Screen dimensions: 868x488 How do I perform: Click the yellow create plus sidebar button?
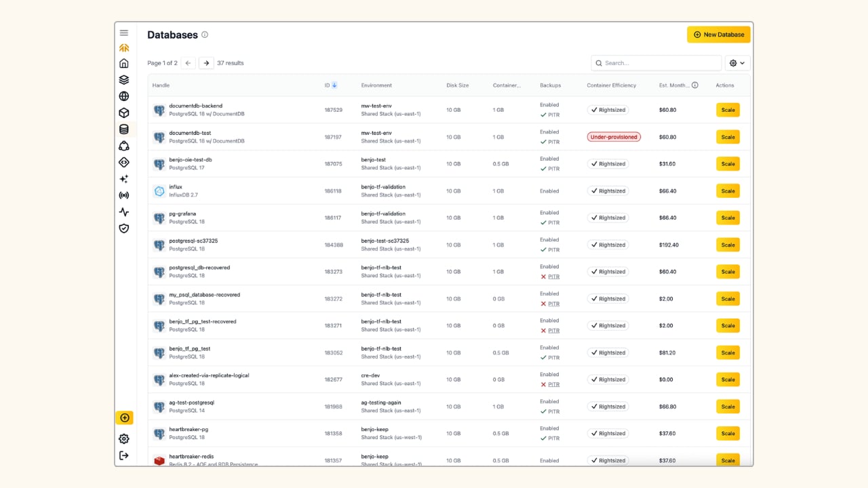124,418
